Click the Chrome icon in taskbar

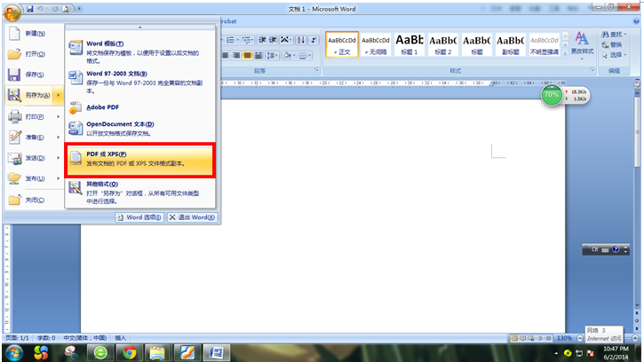[130, 352]
